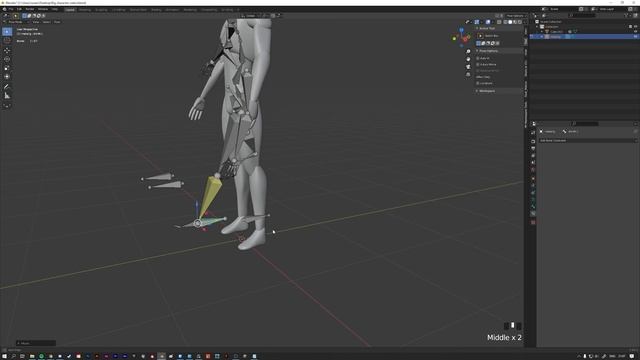
Task: Open the Render menu
Action: [30, 9]
